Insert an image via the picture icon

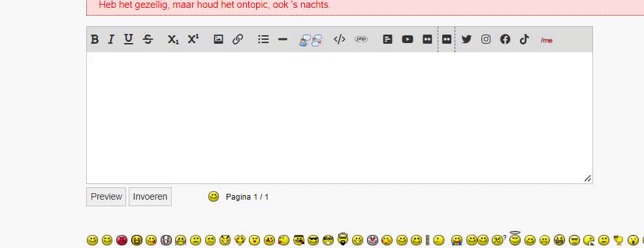219,39
